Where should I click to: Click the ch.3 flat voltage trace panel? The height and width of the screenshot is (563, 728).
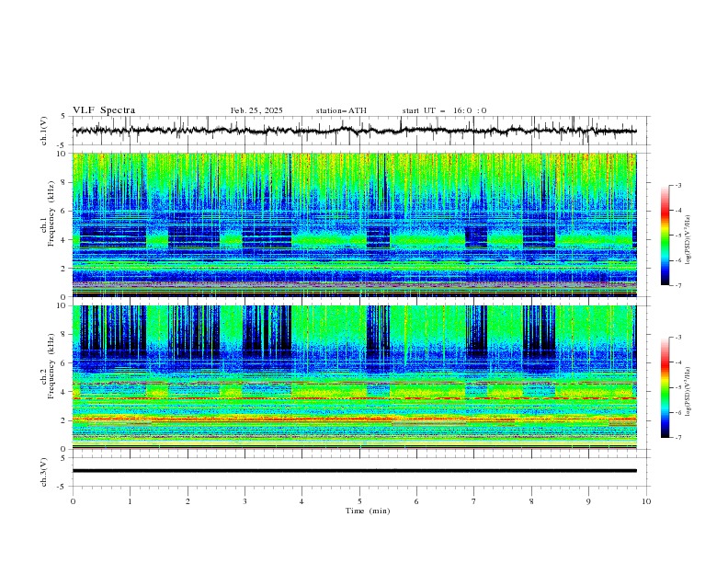(x=360, y=472)
